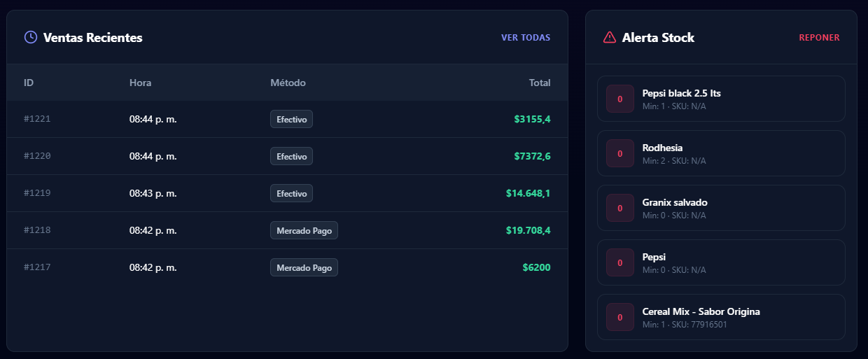Viewport: 868px width, 359px height.
Task: Select the Pepsi black 2.5 lts alert item
Action: (721, 99)
